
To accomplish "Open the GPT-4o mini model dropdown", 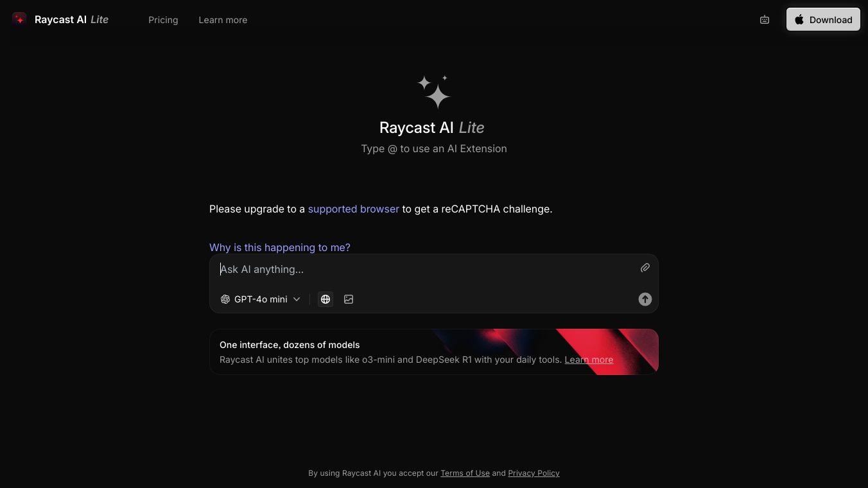I will click(261, 299).
